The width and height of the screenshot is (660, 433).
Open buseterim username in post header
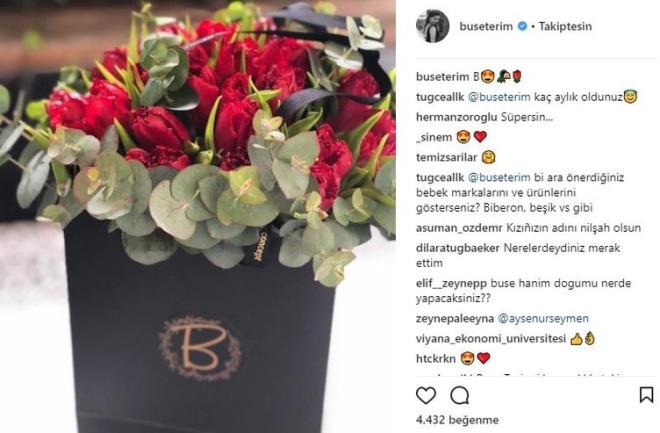point(486,27)
